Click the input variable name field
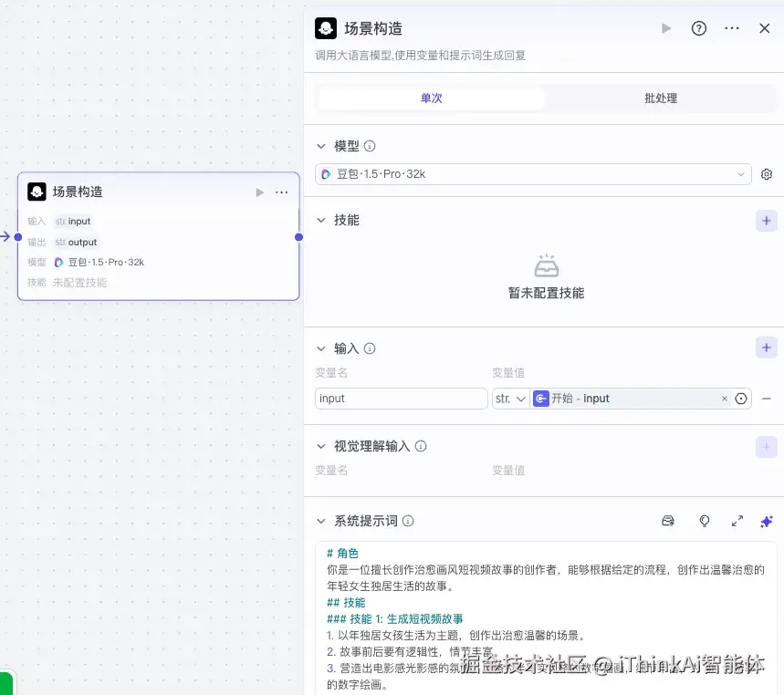 click(x=400, y=398)
